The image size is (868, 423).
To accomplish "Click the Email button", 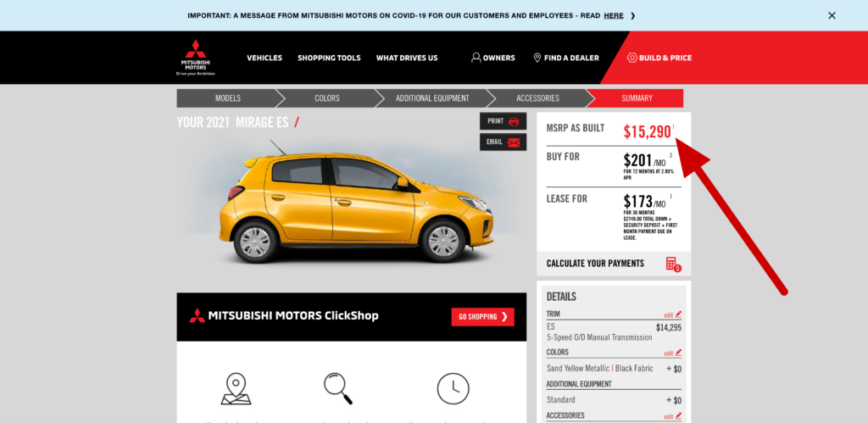I will pos(504,142).
